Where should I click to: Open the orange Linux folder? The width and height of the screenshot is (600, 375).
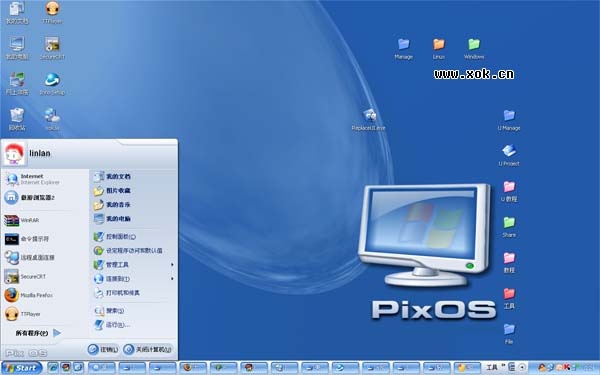pyautogui.click(x=439, y=48)
